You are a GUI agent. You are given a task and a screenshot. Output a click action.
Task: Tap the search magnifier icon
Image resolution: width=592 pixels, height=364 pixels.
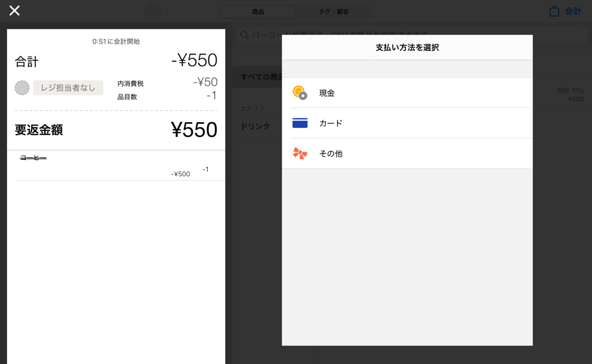coord(244,35)
